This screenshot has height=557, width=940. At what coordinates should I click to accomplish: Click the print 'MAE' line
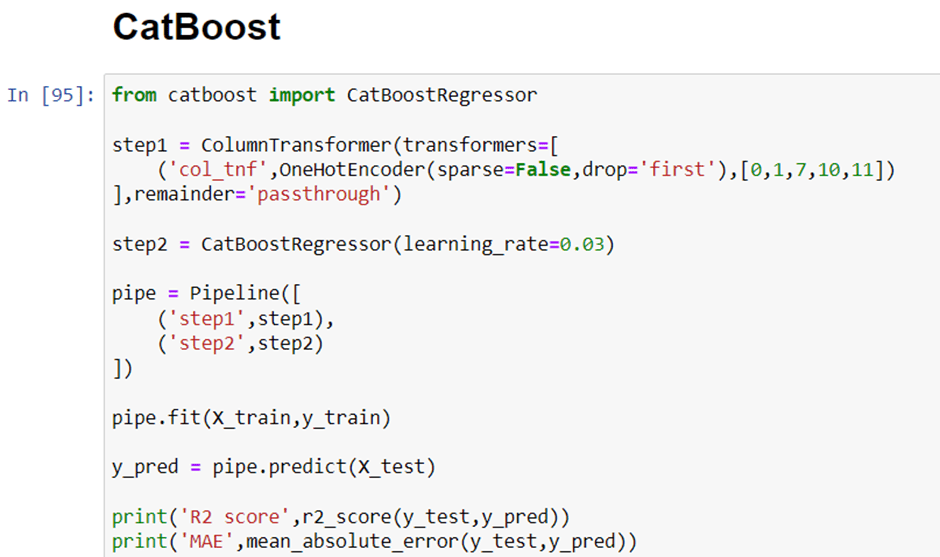click(374, 541)
